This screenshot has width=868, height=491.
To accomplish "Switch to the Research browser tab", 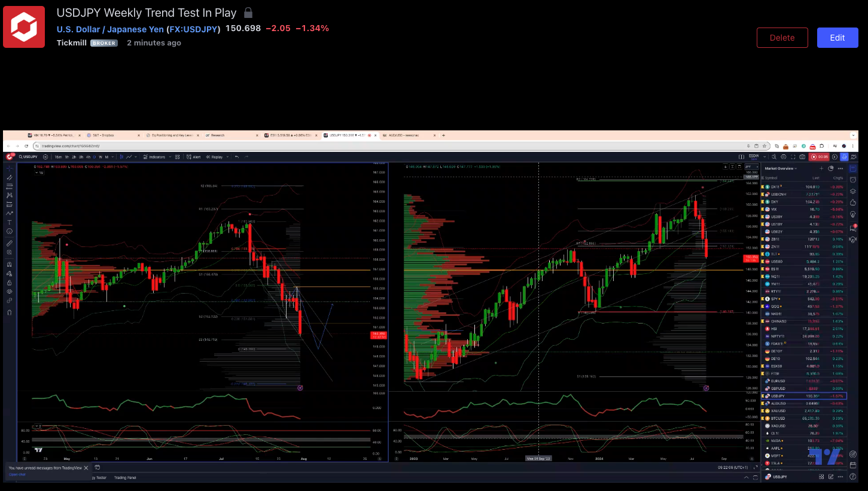I will point(231,135).
